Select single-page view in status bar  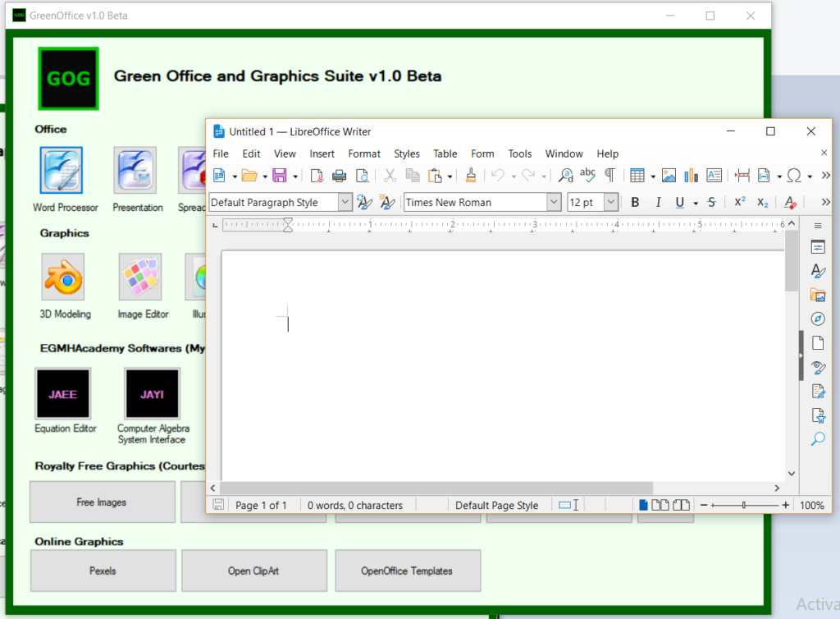coord(643,505)
